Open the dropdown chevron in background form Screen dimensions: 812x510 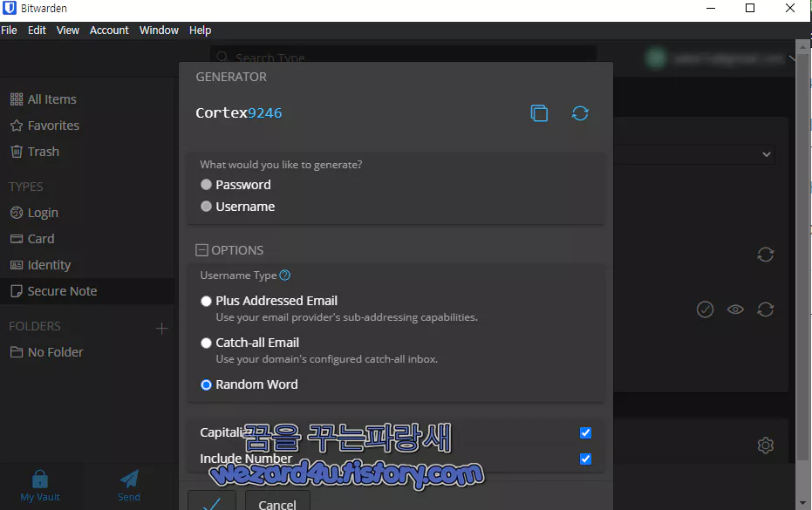(767, 154)
